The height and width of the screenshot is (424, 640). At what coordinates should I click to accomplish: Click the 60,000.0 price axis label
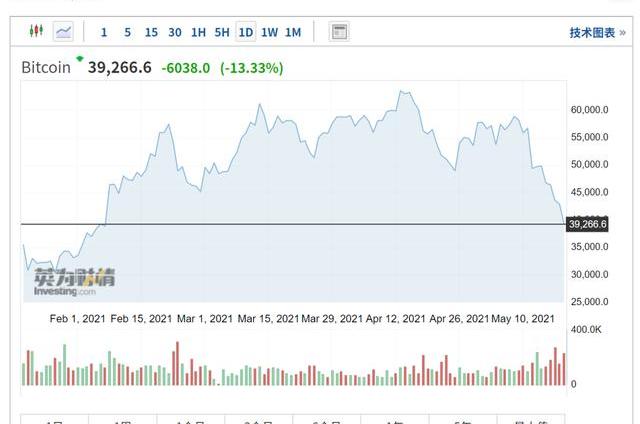590,109
